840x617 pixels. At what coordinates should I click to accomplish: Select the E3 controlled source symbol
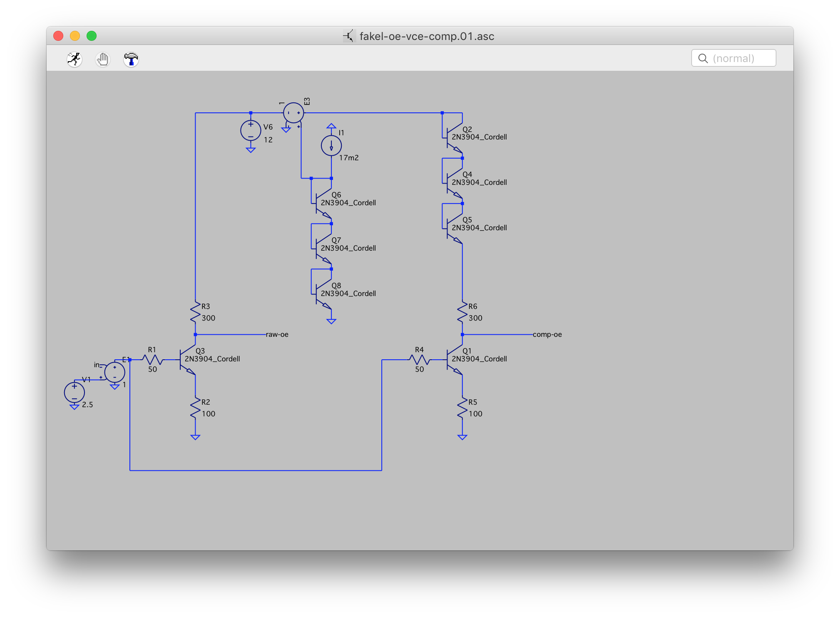(293, 113)
